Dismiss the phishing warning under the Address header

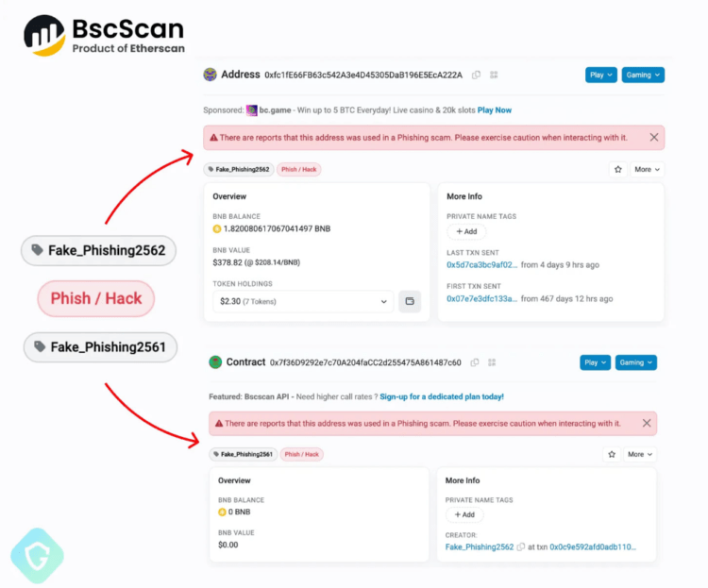pos(654,138)
